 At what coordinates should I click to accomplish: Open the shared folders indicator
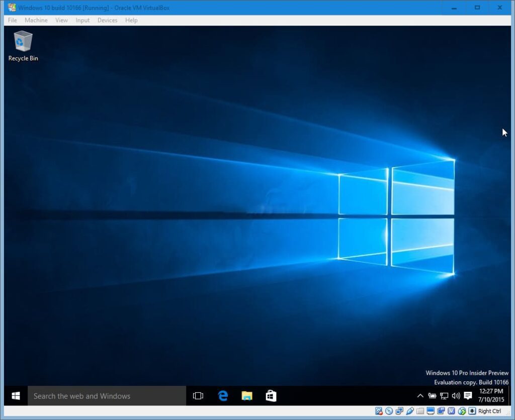pos(420,411)
